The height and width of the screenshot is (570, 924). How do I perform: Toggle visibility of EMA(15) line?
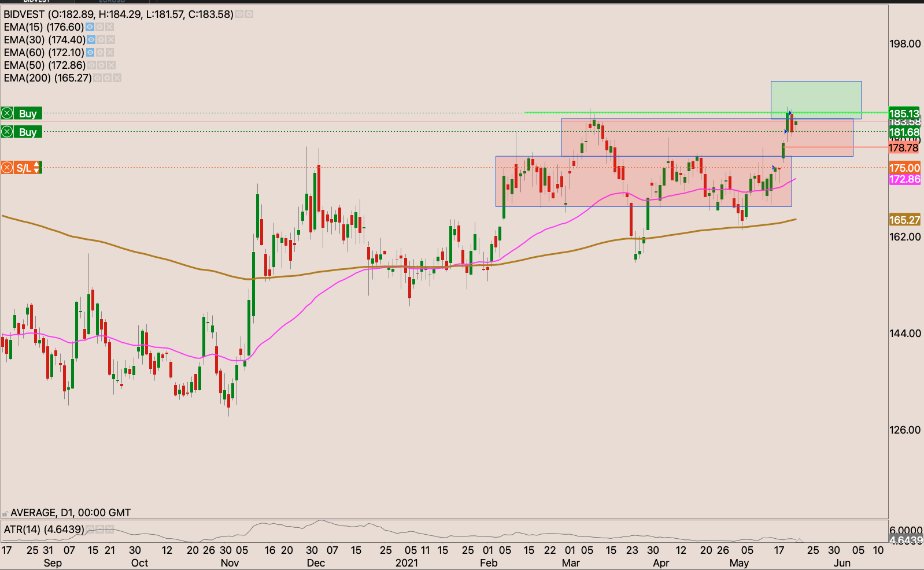pos(90,27)
